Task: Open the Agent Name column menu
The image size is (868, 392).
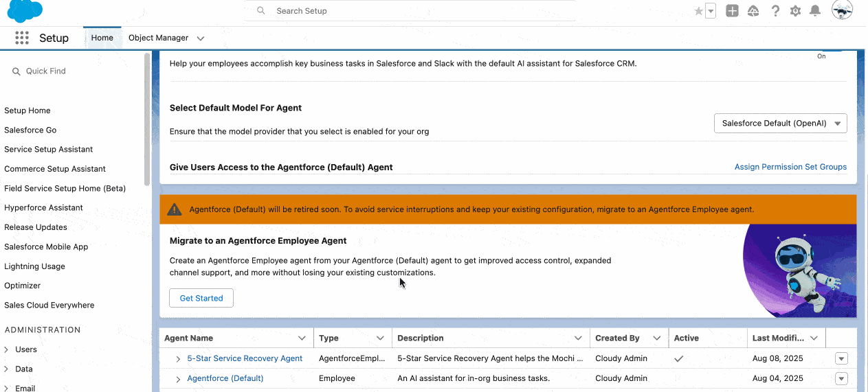Action: pyautogui.click(x=302, y=338)
